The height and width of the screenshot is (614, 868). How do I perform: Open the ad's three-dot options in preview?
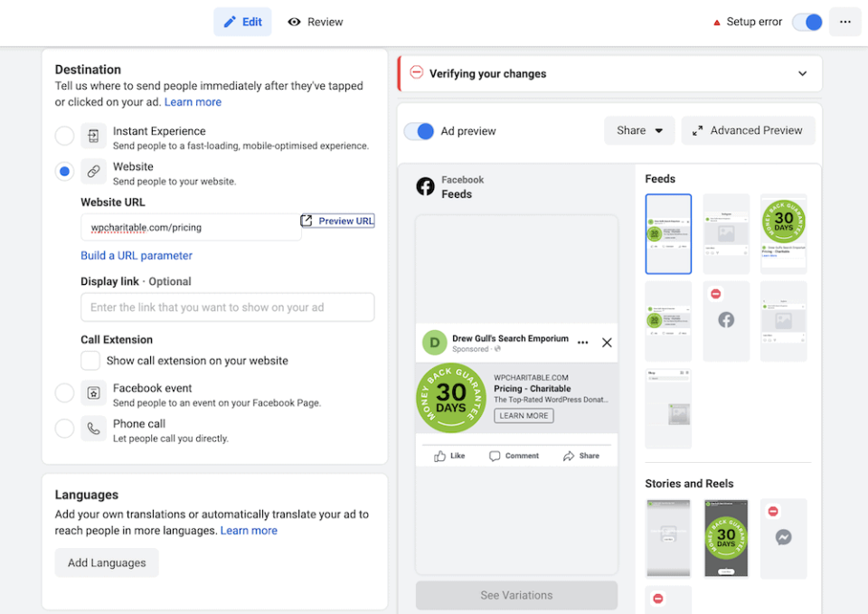pyautogui.click(x=582, y=343)
